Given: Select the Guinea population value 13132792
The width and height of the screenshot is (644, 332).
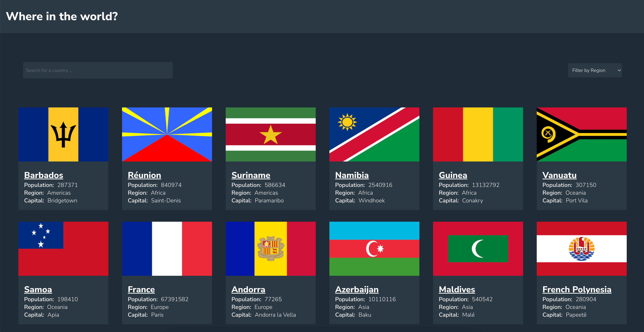Looking at the screenshot, I should 486,185.
